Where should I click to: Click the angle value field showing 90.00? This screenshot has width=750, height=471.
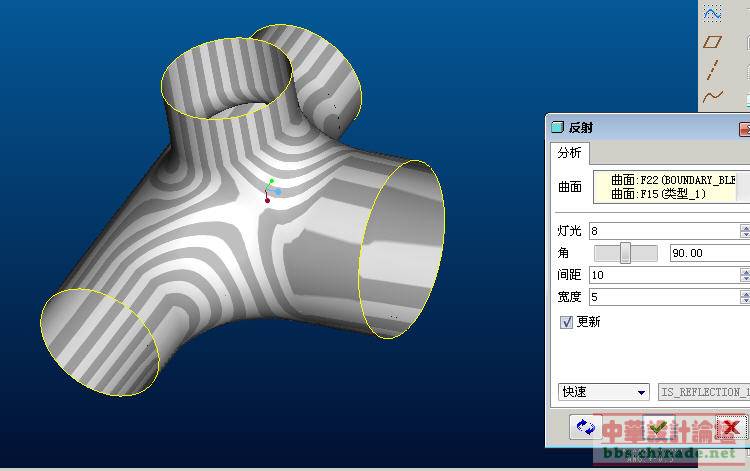pos(704,253)
